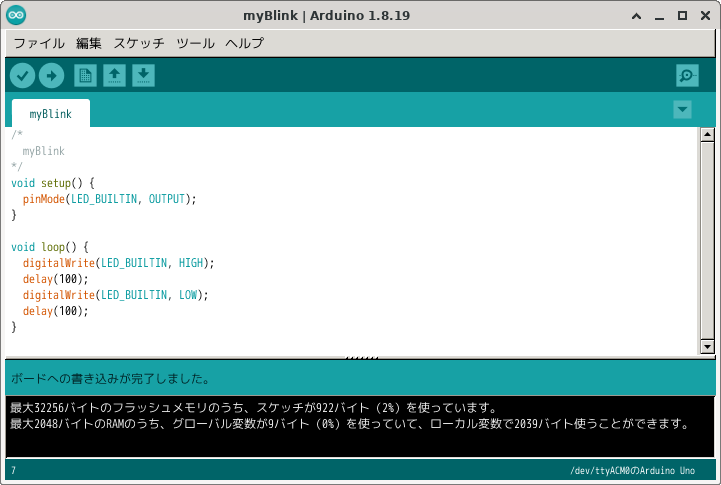
Task: Click the /dev/ttyACM0のArduino Uno board label
Action: point(632,470)
